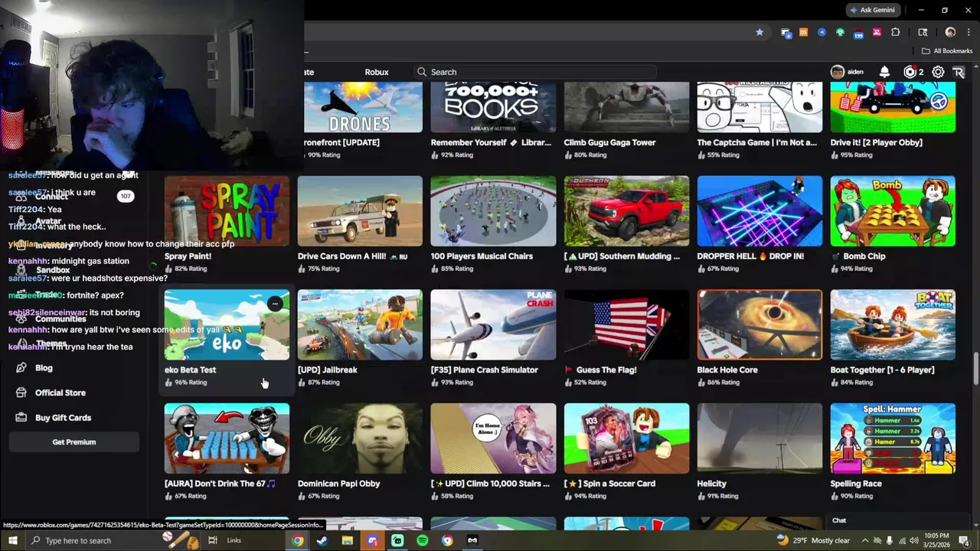Open [UPD] Jailbreak thumbnail
The width and height of the screenshot is (980, 551).
tap(360, 324)
